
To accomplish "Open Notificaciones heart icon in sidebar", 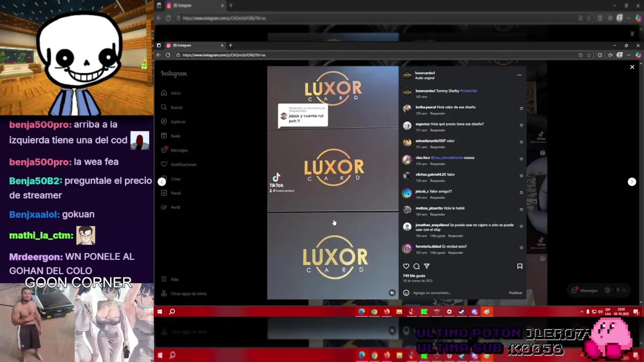I will (x=164, y=164).
